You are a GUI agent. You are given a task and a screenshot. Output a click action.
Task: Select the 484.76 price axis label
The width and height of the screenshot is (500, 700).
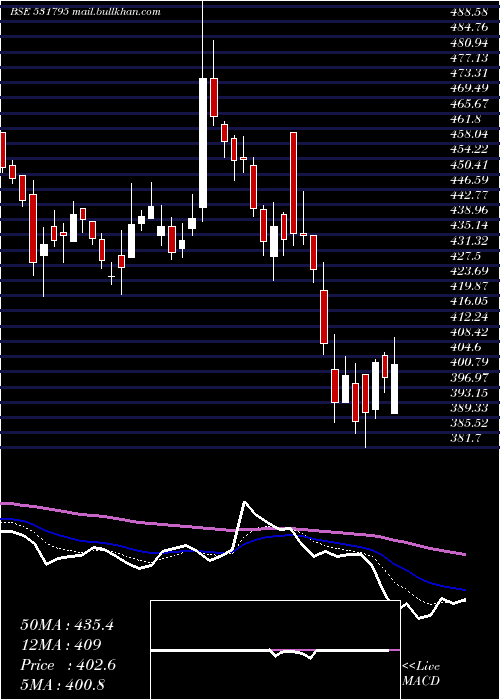[x=469, y=28]
